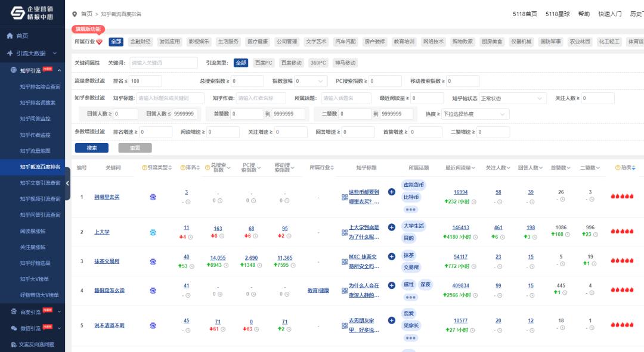Click help icon next to 热度 column header
Viewport: 644px width, 352px height.
[x=618, y=168]
